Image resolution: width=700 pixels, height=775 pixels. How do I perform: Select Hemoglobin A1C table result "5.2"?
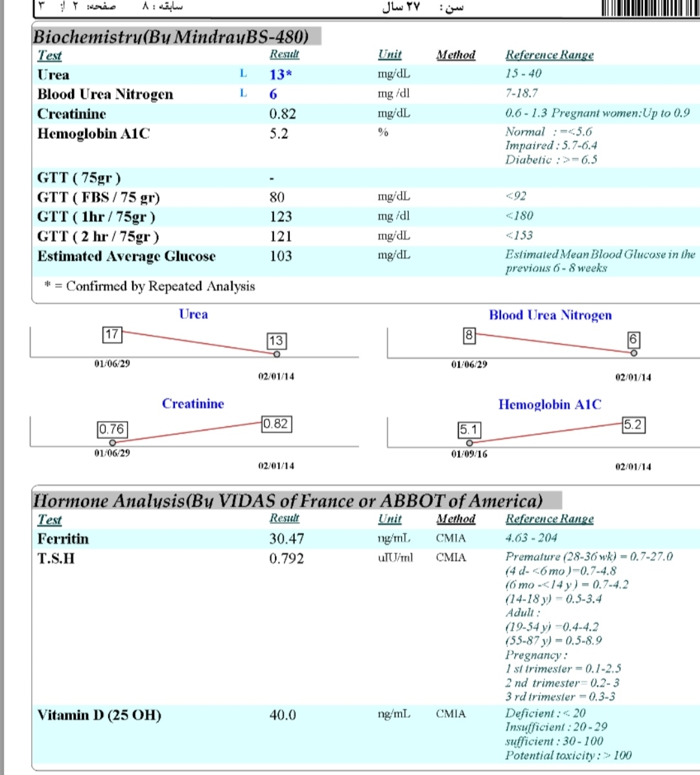click(x=279, y=134)
